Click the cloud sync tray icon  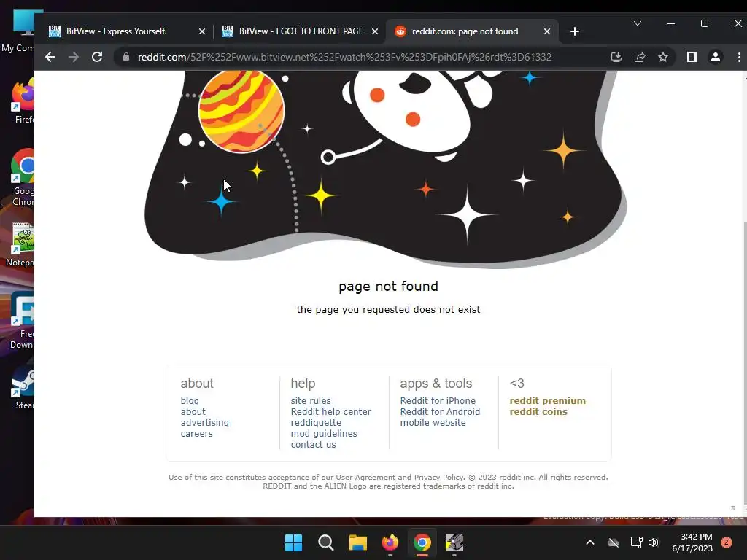(x=613, y=542)
